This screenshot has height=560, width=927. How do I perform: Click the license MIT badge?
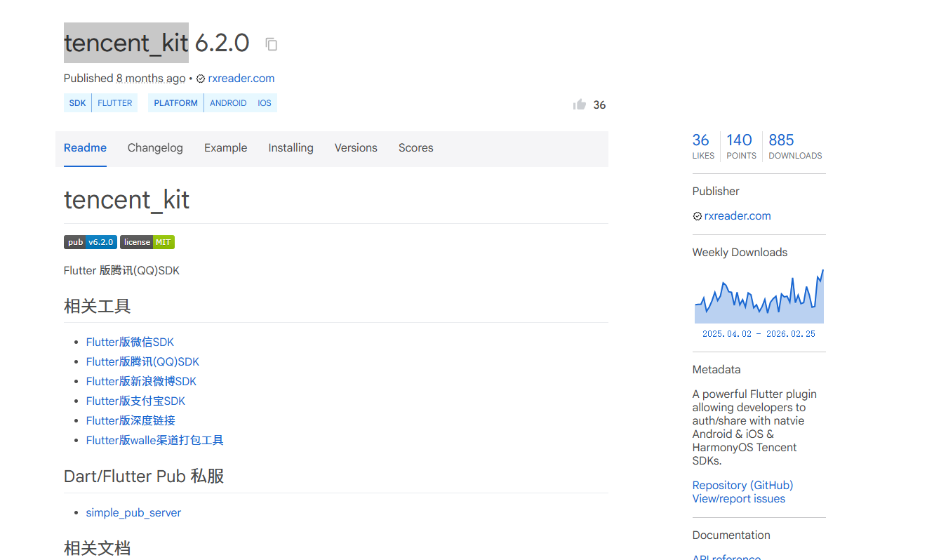(147, 242)
